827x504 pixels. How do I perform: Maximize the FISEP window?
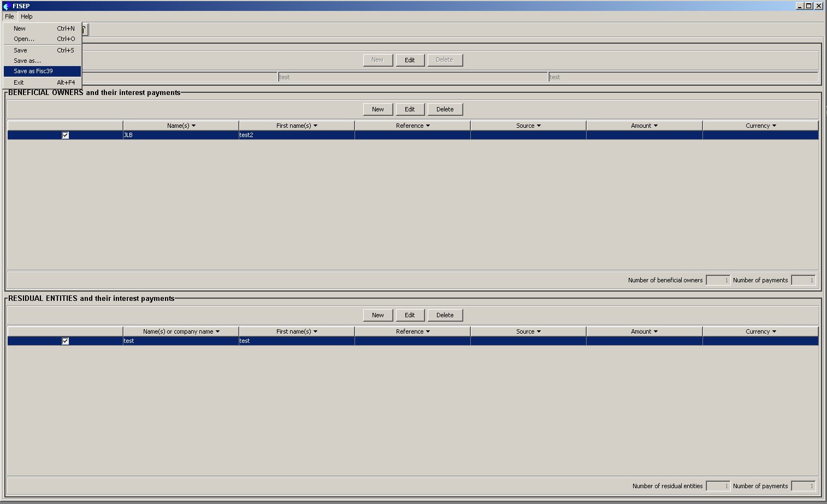(x=809, y=6)
